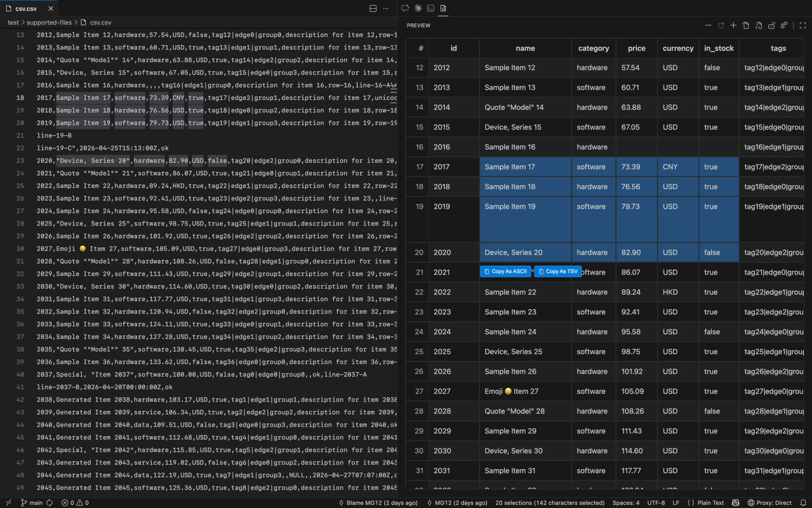The height and width of the screenshot is (508, 812).
Task: Open the main branch picker
Action: [32, 503]
